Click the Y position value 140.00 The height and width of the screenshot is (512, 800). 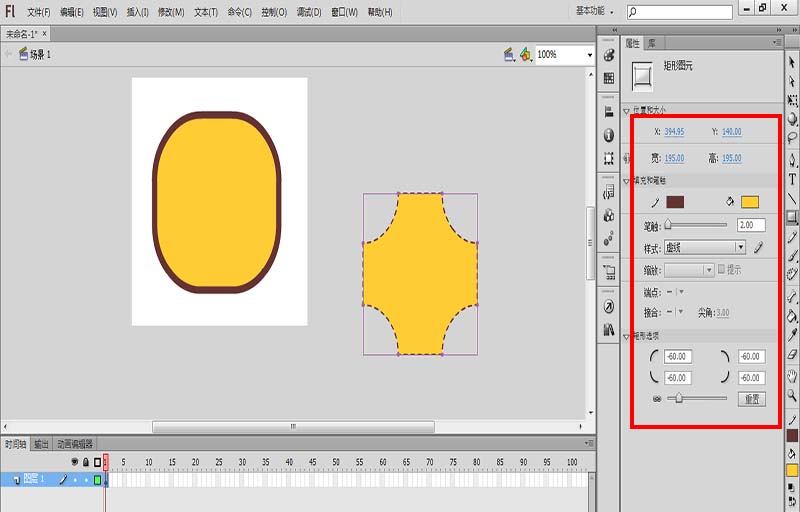coord(732,132)
